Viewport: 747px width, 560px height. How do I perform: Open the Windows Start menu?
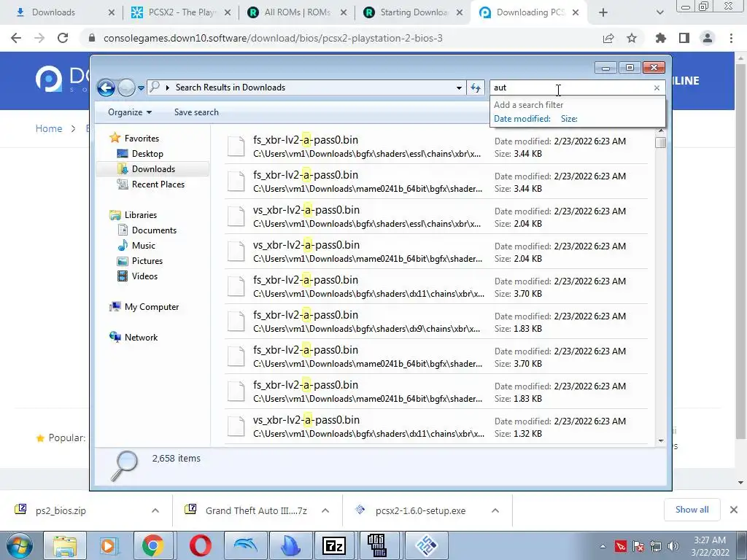point(20,545)
